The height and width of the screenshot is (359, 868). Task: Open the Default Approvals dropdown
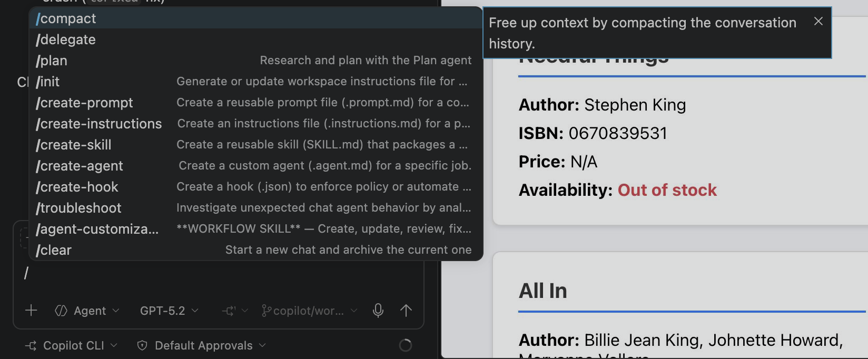tap(201, 345)
